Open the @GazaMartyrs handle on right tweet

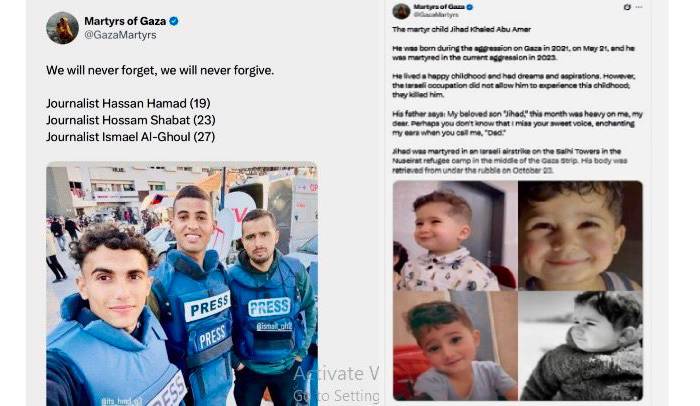[x=436, y=15]
